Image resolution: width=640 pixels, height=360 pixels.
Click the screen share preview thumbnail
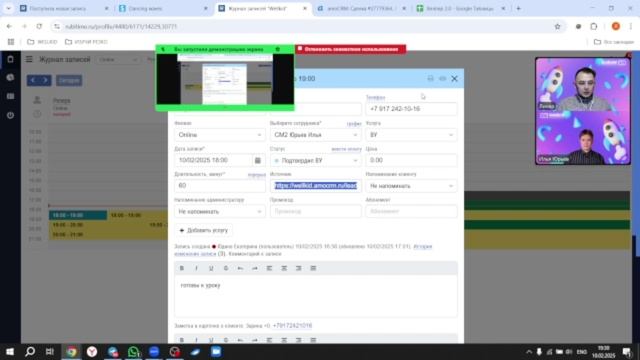225,80
